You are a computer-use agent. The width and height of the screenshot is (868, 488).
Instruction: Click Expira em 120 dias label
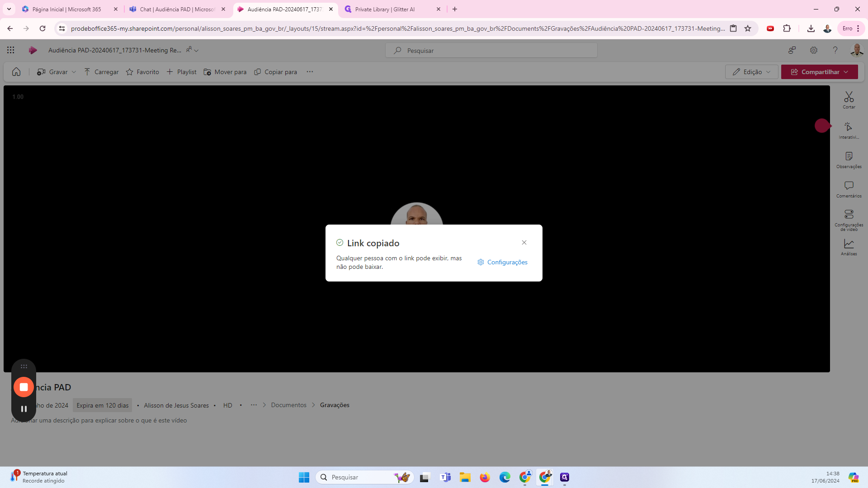click(x=103, y=405)
